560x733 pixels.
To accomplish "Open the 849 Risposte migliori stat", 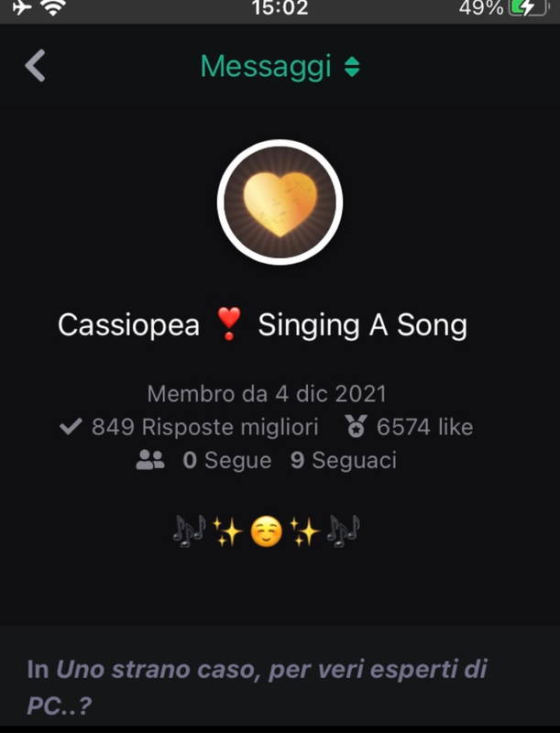I will click(204, 427).
